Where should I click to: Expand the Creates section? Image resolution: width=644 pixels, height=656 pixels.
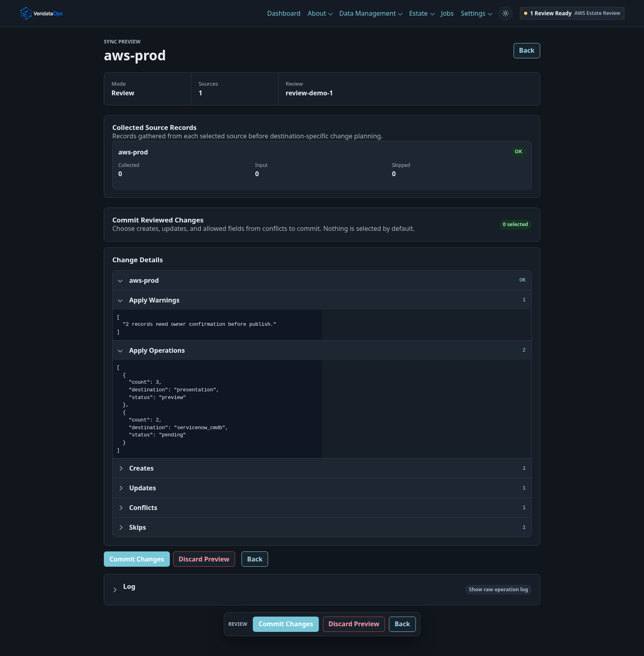click(x=322, y=468)
